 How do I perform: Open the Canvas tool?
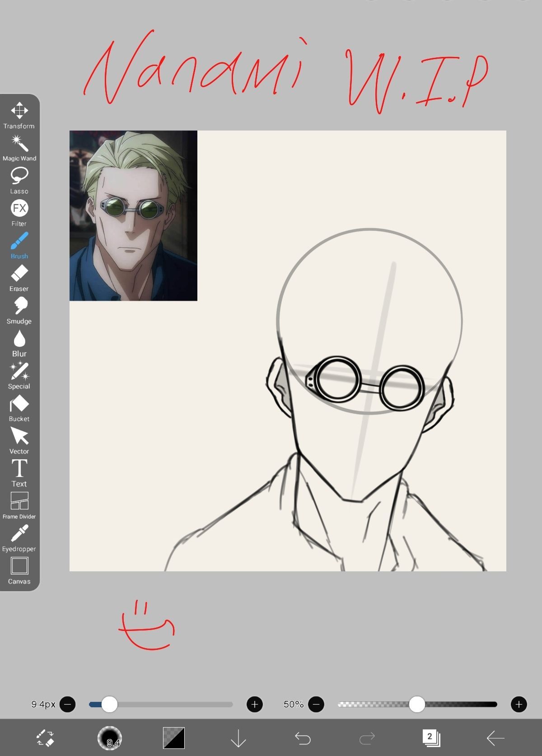[19, 570]
